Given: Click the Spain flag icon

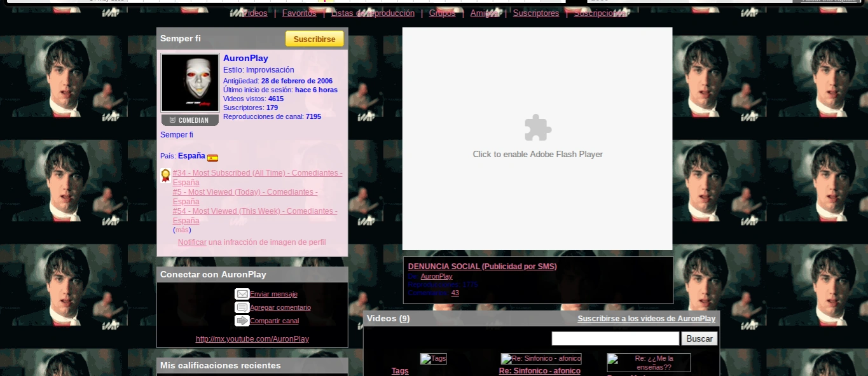Looking at the screenshot, I should coord(212,158).
